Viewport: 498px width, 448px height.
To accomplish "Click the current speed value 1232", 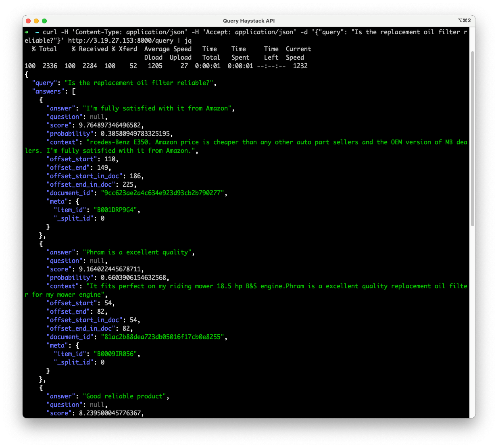I will 300,66.
